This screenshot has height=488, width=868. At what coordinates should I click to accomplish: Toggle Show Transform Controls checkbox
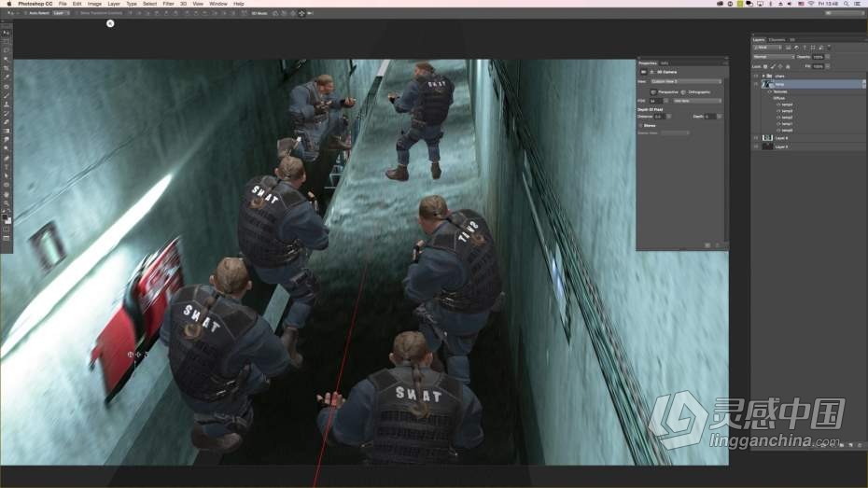tap(77, 13)
